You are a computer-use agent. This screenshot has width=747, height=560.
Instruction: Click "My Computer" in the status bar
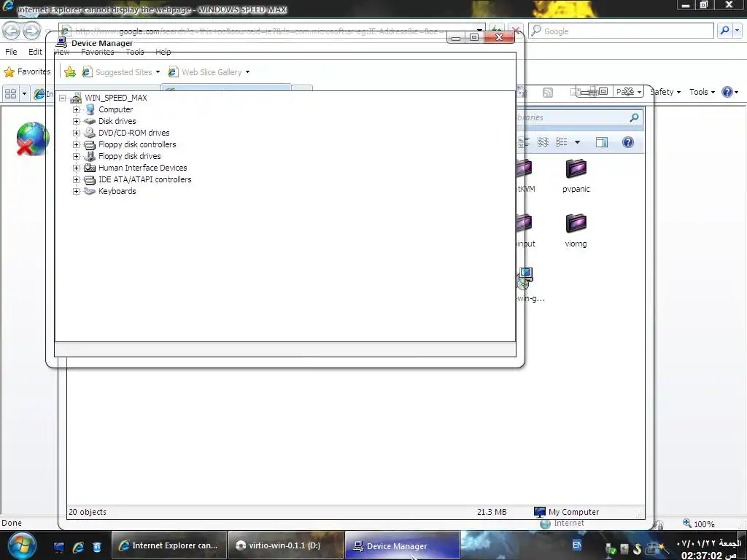(573, 512)
